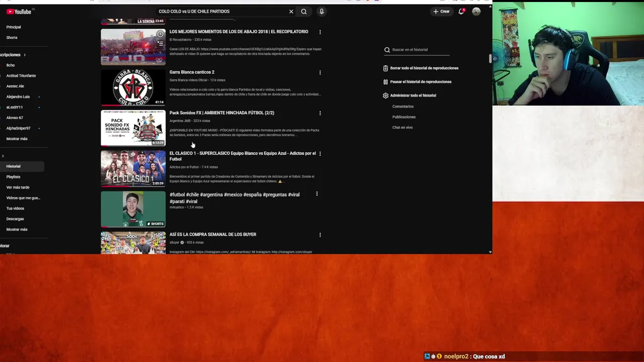
Task: Open options for Pack Sonidos FX video
Action: point(320,114)
